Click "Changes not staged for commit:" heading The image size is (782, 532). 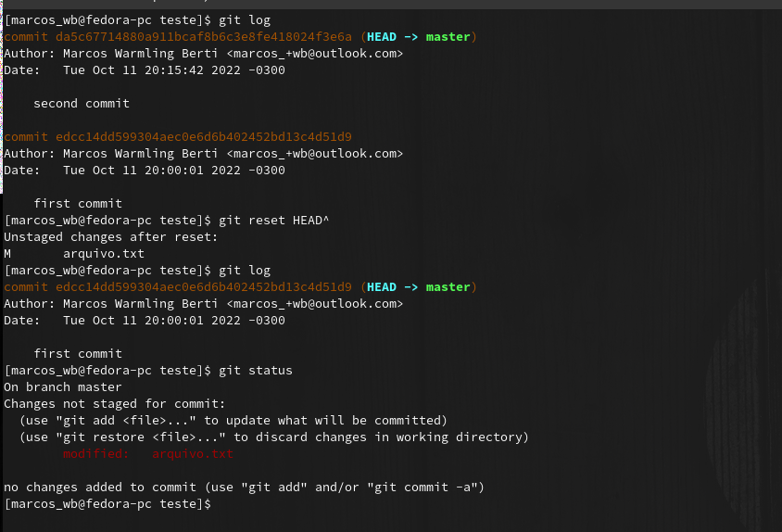coord(115,404)
